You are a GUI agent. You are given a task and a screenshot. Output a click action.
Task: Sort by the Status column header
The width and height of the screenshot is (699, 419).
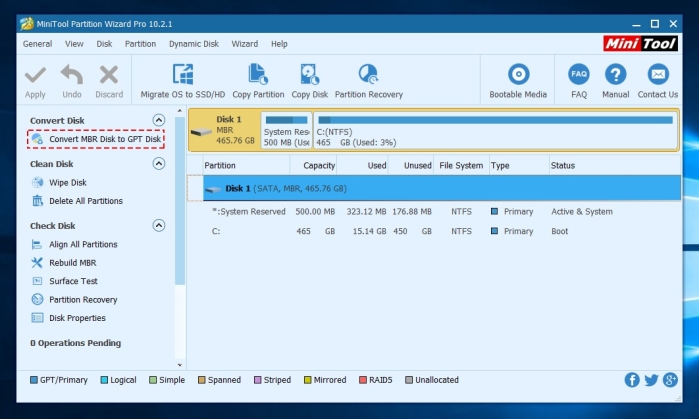coord(615,165)
